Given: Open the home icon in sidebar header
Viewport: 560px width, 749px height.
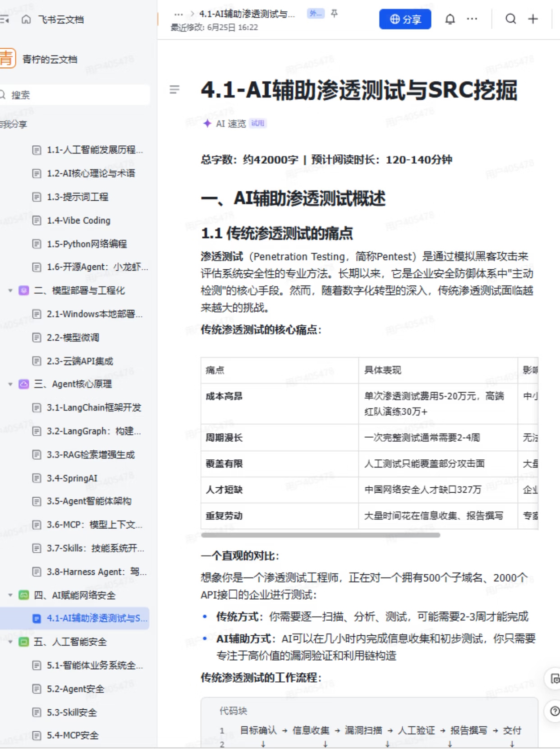Looking at the screenshot, I should pyautogui.click(x=26, y=19).
